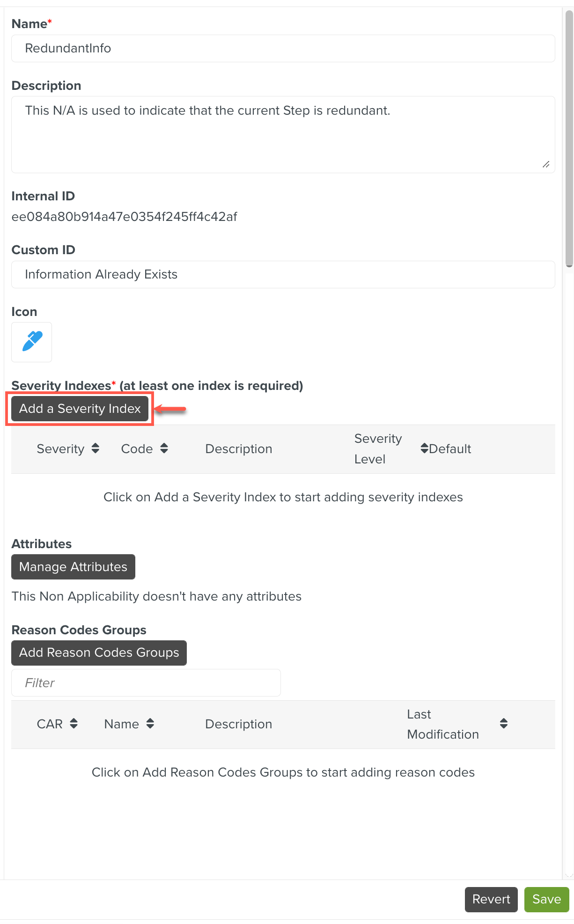This screenshot has height=924, width=574.
Task: Edit the Custom ID input field
Action: 283,275
